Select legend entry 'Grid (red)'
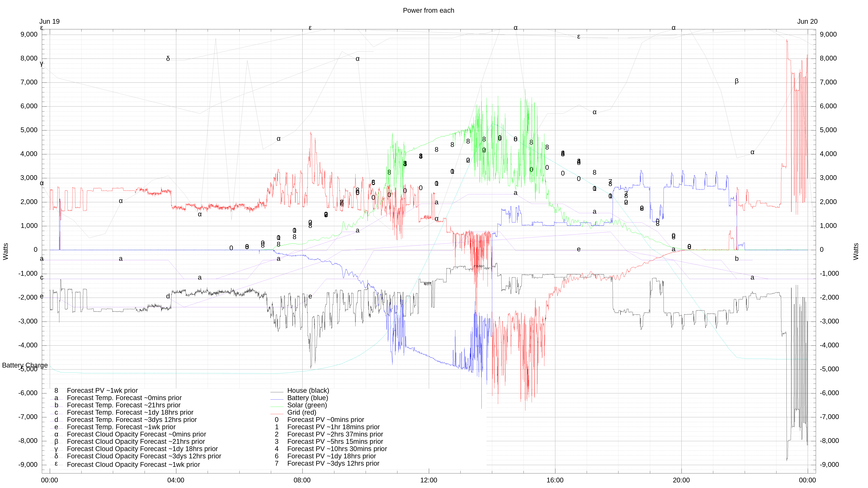Viewport: 868px width, 488px height. point(302,413)
